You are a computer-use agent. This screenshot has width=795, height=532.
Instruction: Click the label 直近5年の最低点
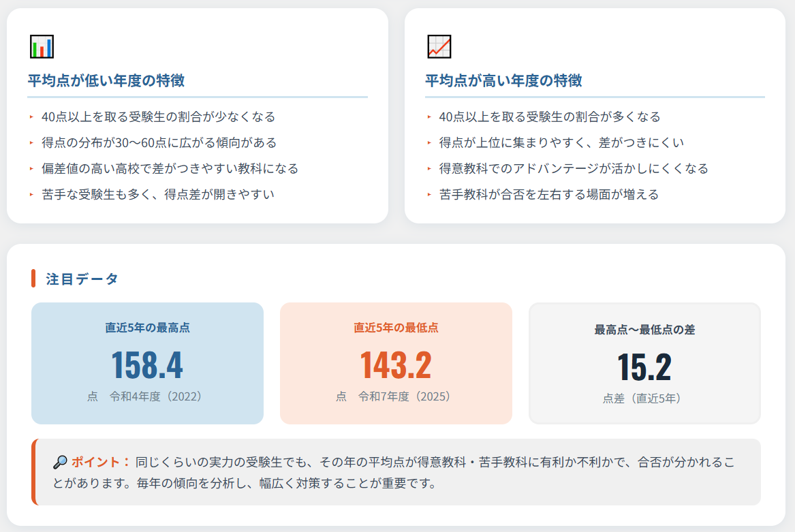[396, 328]
